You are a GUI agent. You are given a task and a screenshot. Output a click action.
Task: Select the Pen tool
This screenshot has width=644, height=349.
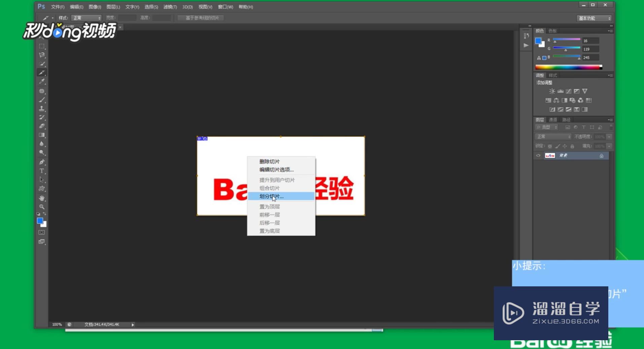point(42,162)
